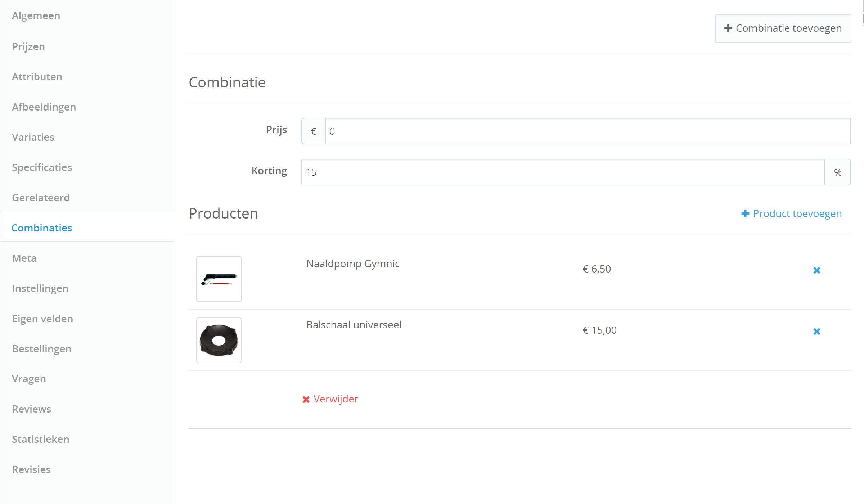This screenshot has width=864, height=504.
Task: Click inside the Prijs input field
Action: pos(588,131)
